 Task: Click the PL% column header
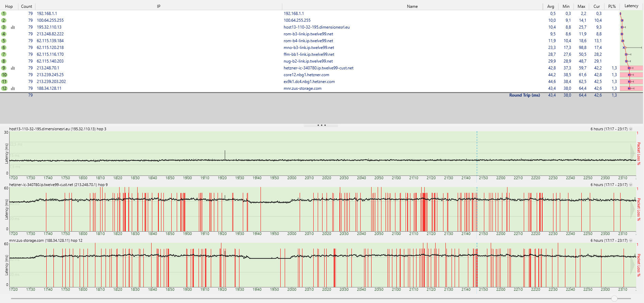(612, 6)
